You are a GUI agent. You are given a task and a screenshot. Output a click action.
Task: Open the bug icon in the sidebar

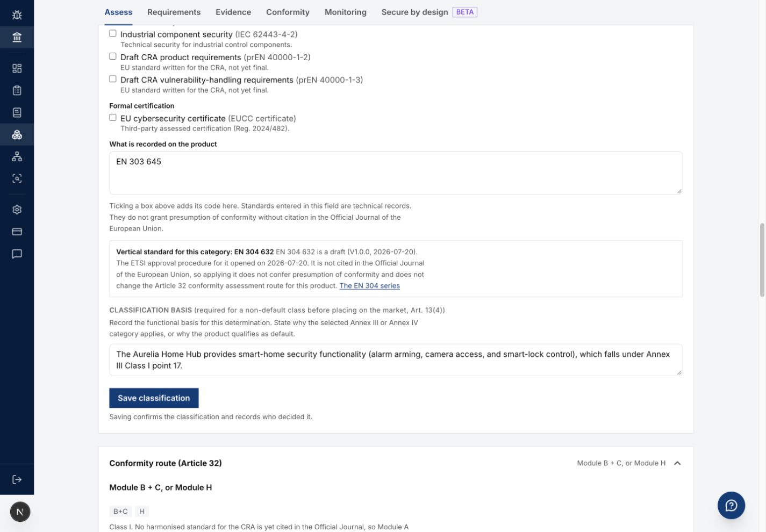(x=17, y=15)
